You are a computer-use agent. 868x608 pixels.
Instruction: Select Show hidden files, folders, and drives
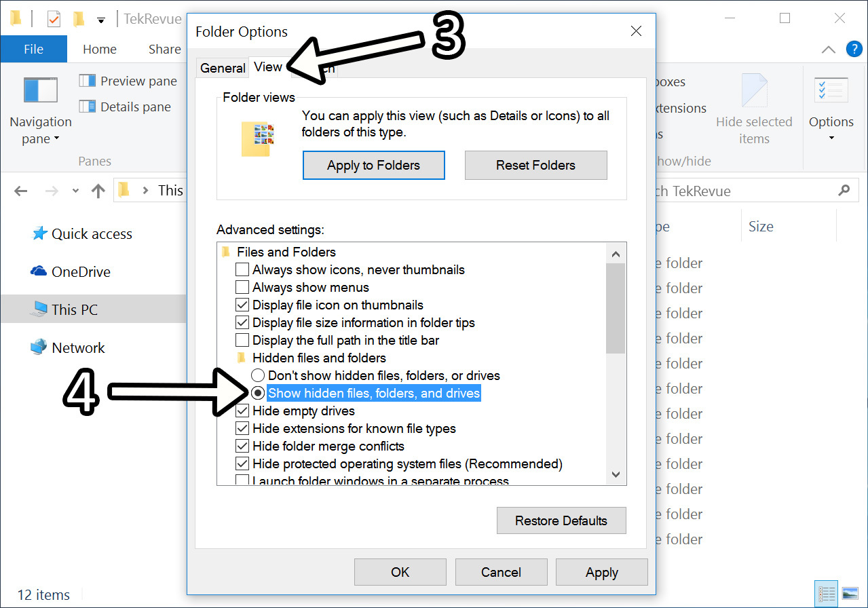[x=258, y=393]
